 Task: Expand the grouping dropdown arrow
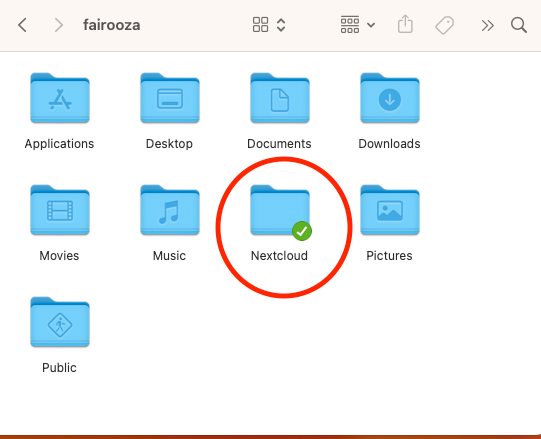pyautogui.click(x=371, y=25)
